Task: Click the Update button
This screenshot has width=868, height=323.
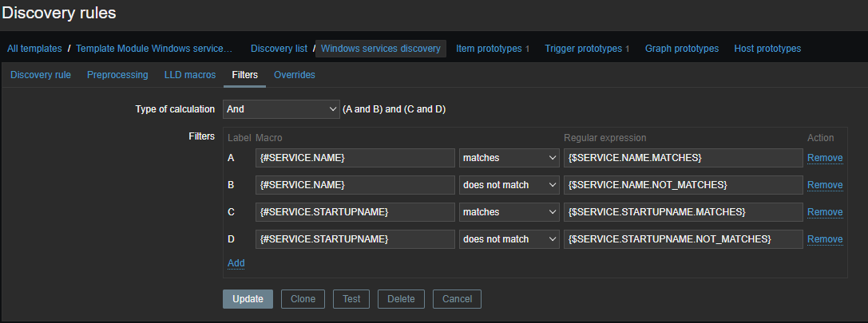Action: point(248,299)
